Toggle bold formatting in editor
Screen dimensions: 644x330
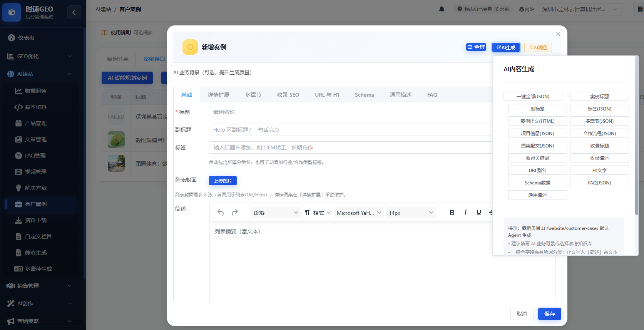click(x=452, y=213)
